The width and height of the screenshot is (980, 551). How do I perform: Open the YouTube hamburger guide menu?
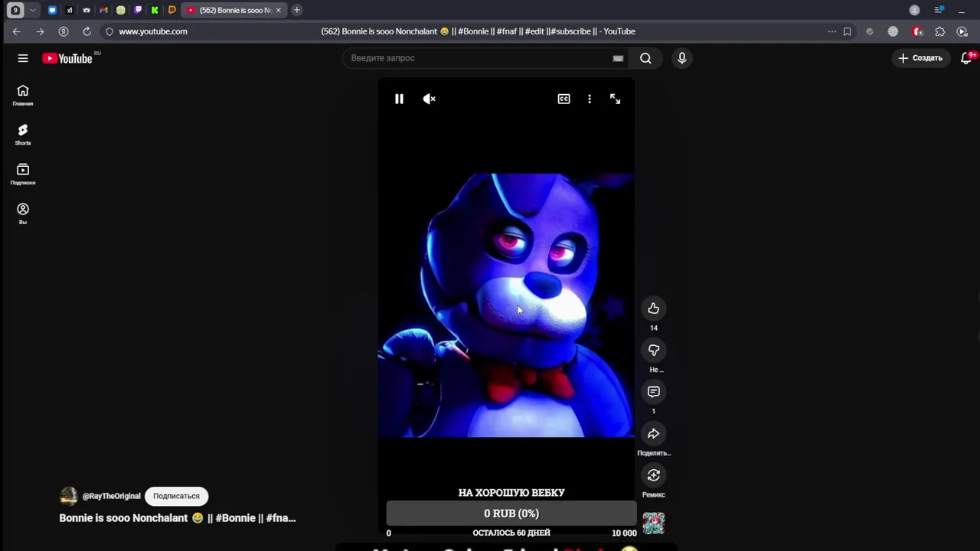coord(23,58)
